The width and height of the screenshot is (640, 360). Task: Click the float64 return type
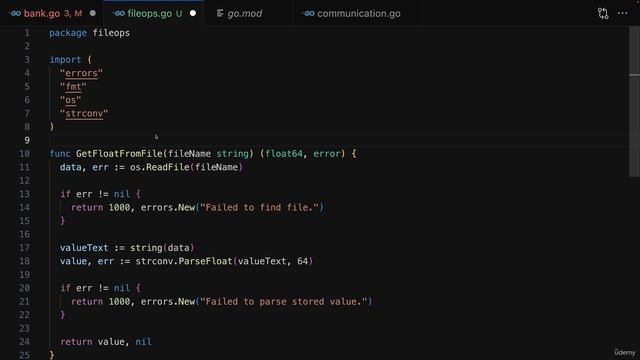click(x=284, y=154)
